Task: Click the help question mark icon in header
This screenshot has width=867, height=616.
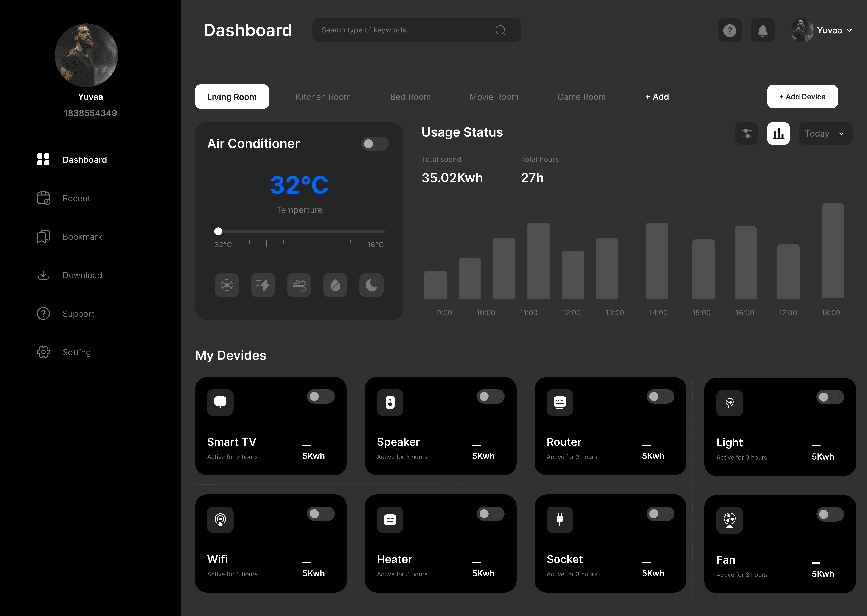Action: point(729,30)
